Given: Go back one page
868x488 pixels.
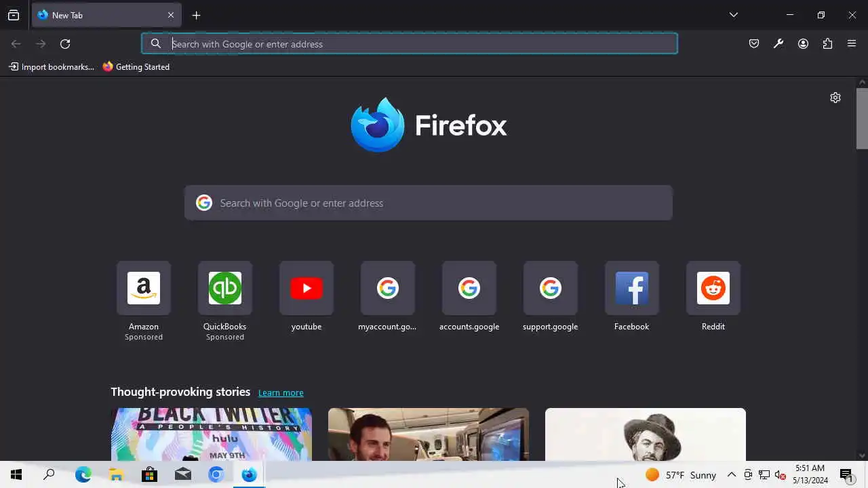Looking at the screenshot, I should tap(16, 44).
